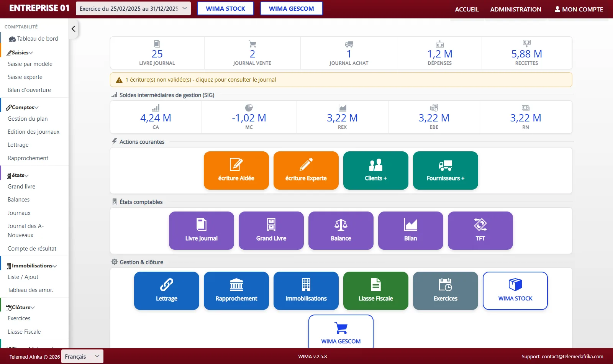Click the ENTREPRISE 01 title
The image size is (613, 364).
pos(39,8)
